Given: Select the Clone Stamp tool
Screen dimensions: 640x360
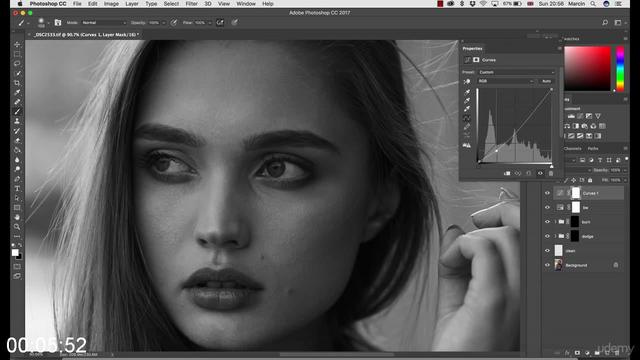Looking at the screenshot, I should pos(17,121).
